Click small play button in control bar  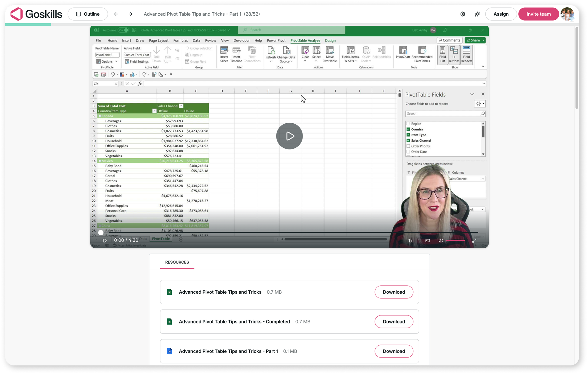pyautogui.click(x=105, y=240)
